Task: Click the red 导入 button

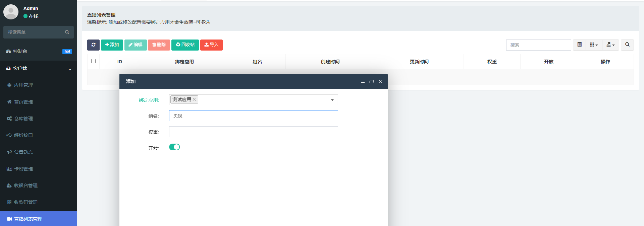Action: pyautogui.click(x=211, y=45)
